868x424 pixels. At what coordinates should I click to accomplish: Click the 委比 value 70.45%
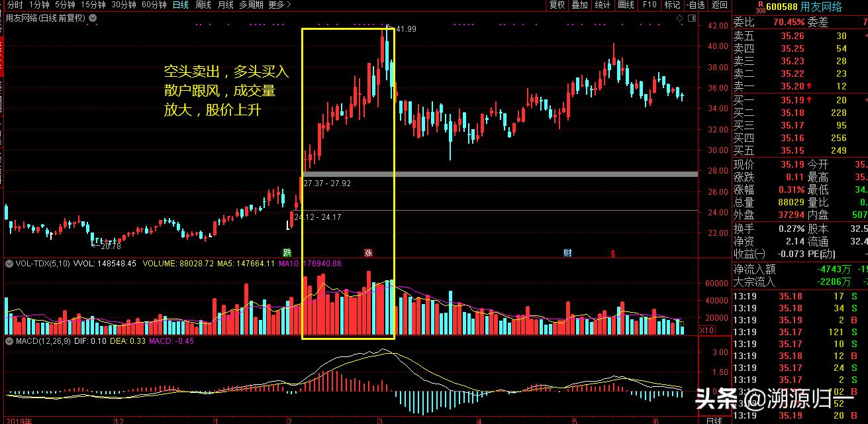[789, 23]
